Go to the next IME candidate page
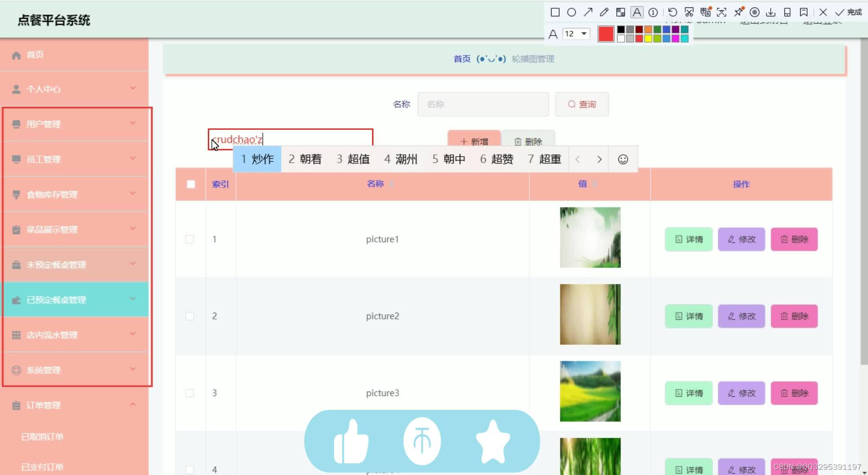 (599, 159)
